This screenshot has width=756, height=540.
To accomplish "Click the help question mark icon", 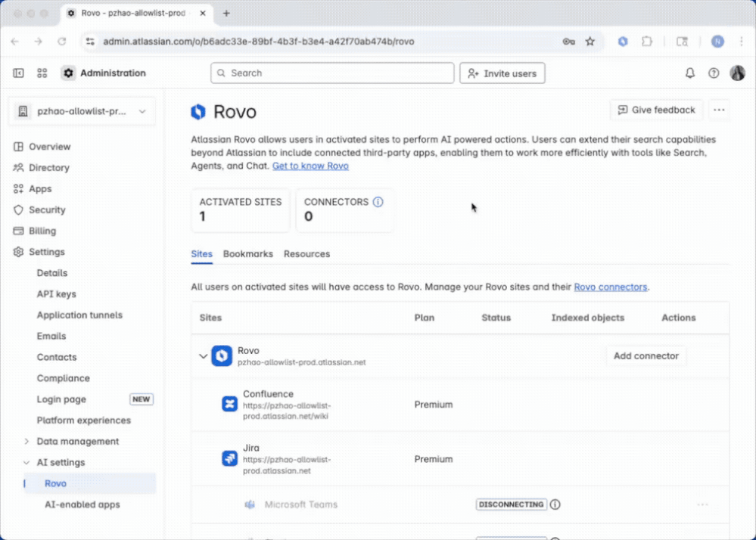I will click(714, 73).
